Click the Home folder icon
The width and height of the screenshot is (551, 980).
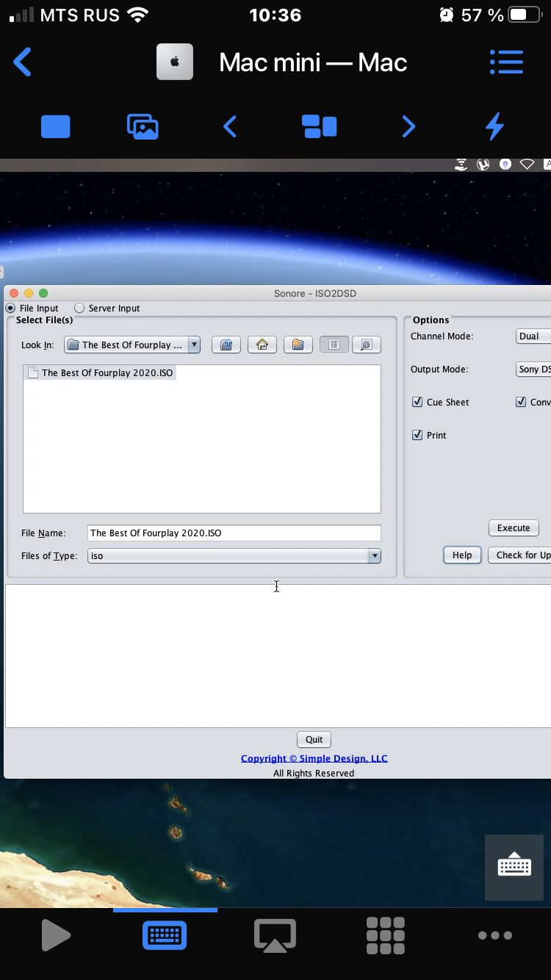coord(262,345)
